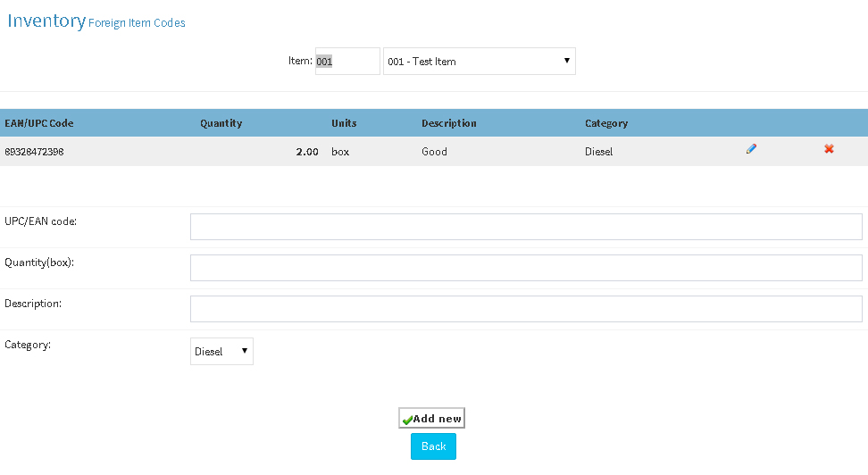868x475 pixels.
Task: Open the 001 - Test Item dropdown
Action: (x=480, y=62)
